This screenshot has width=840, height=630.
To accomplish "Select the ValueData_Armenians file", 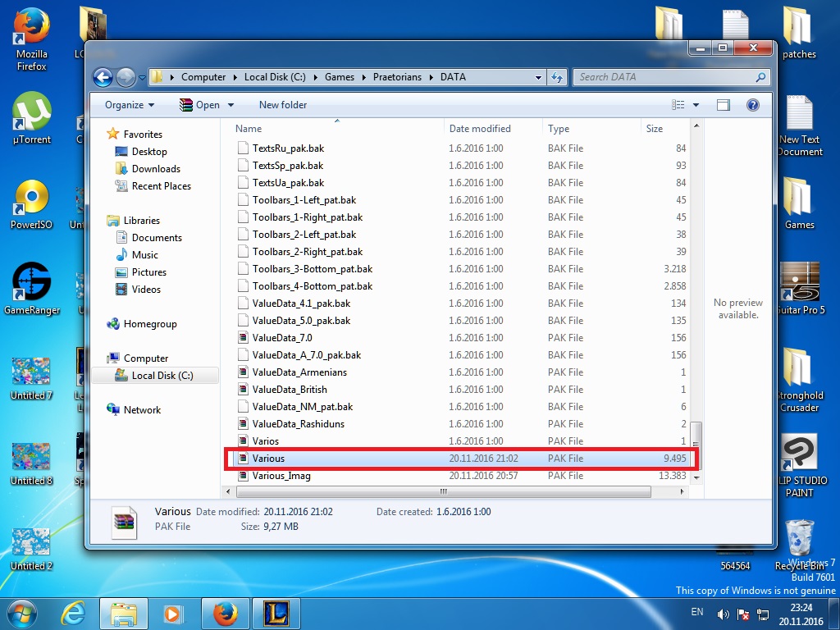I will click(x=299, y=372).
